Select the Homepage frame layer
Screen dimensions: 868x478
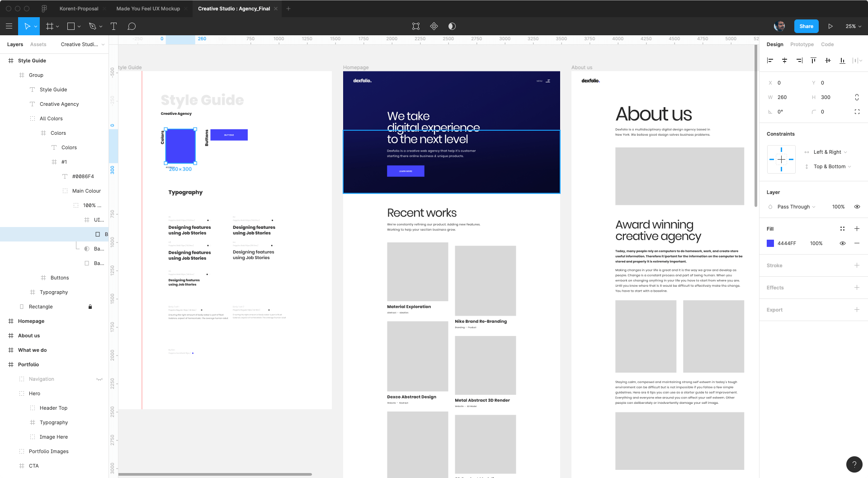coord(31,321)
